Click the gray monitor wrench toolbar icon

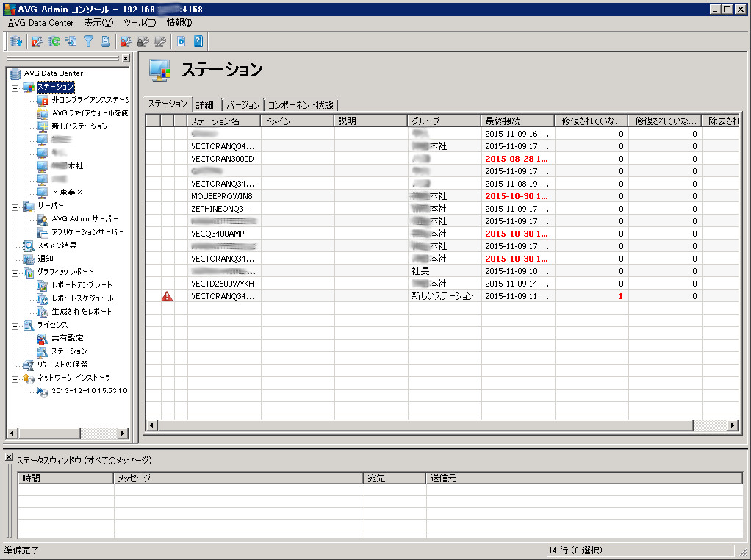160,42
